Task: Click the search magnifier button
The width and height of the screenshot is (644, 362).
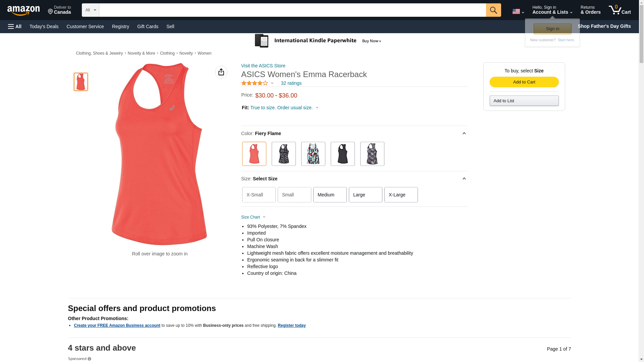Action: click(x=493, y=10)
